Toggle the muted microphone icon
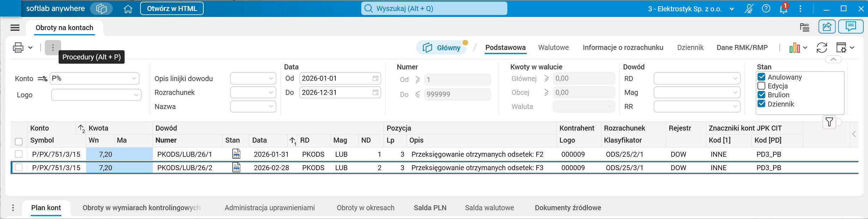This screenshot has width=868, height=219. [749, 8]
